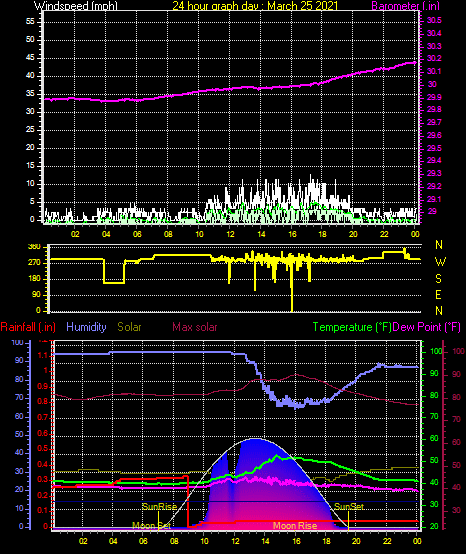This screenshot has height=554, width=466.
Task: Click the SunSet marker label
Action: (349, 507)
